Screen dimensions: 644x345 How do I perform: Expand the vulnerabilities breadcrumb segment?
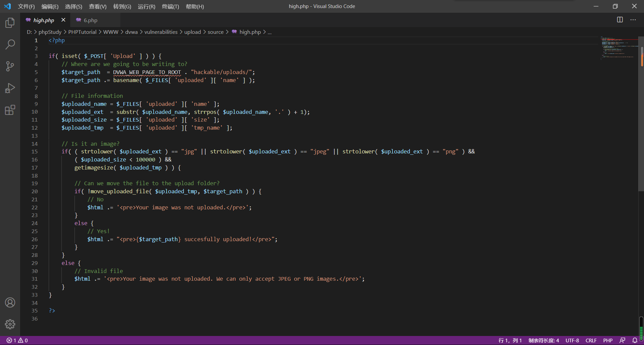point(161,32)
